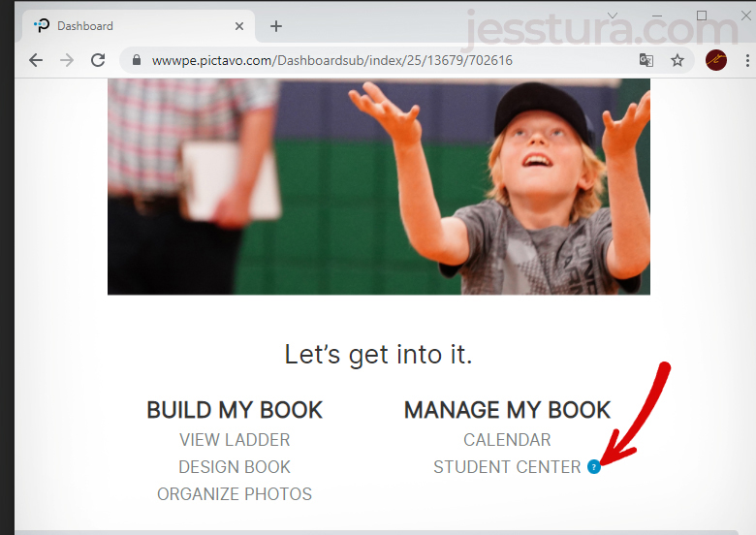Click the blue help icon beside Student Center
The width and height of the screenshot is (756, 535).
click(x=593, y=466)
